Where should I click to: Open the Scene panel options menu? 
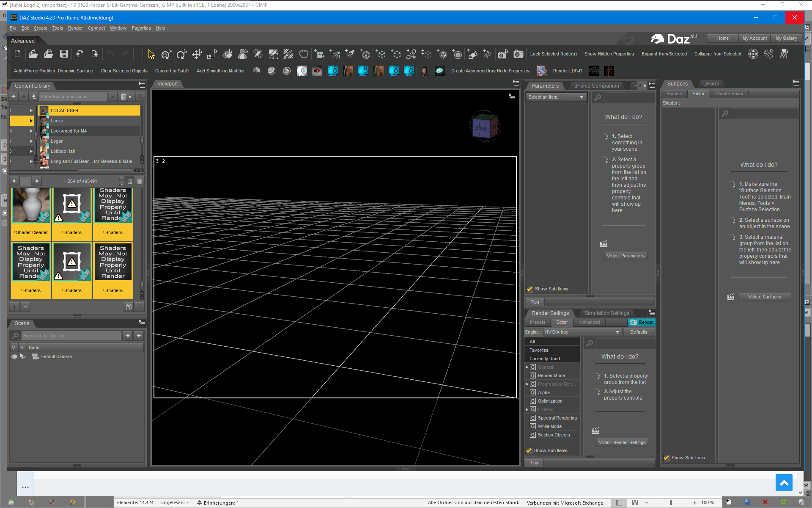click(142, 323)
